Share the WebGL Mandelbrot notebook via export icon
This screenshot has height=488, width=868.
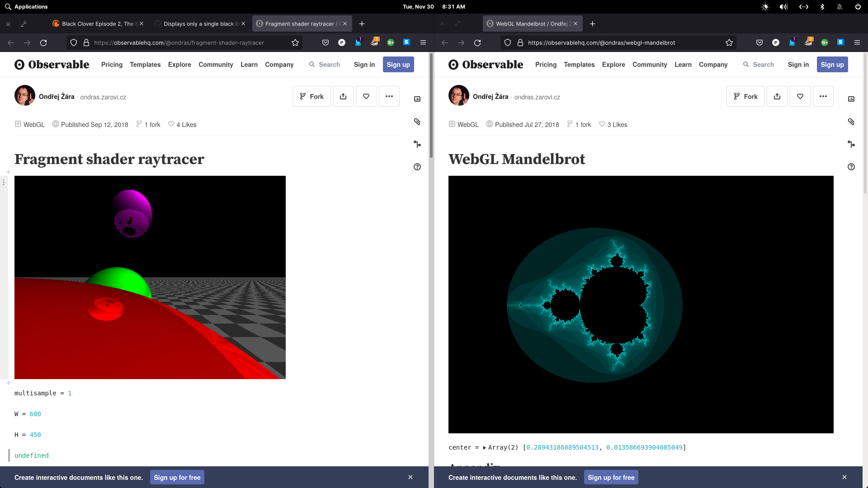(x=777, y=96)
